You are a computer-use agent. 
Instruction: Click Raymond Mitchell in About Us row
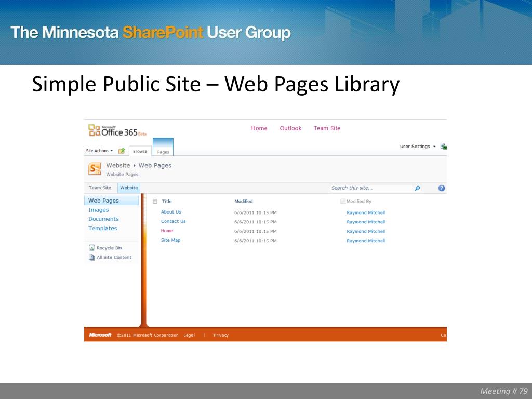366,212
